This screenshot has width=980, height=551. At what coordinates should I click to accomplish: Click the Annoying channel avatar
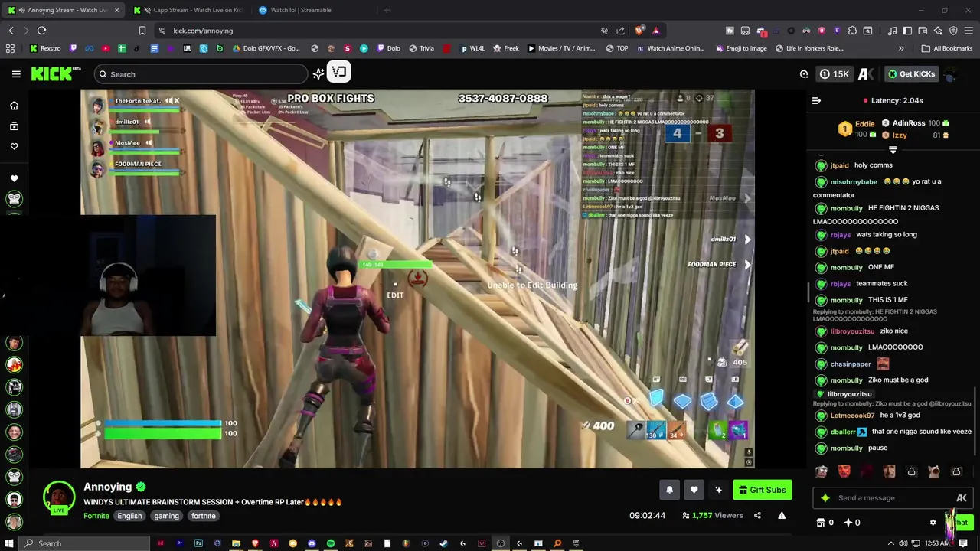click(x=59, y=497)
